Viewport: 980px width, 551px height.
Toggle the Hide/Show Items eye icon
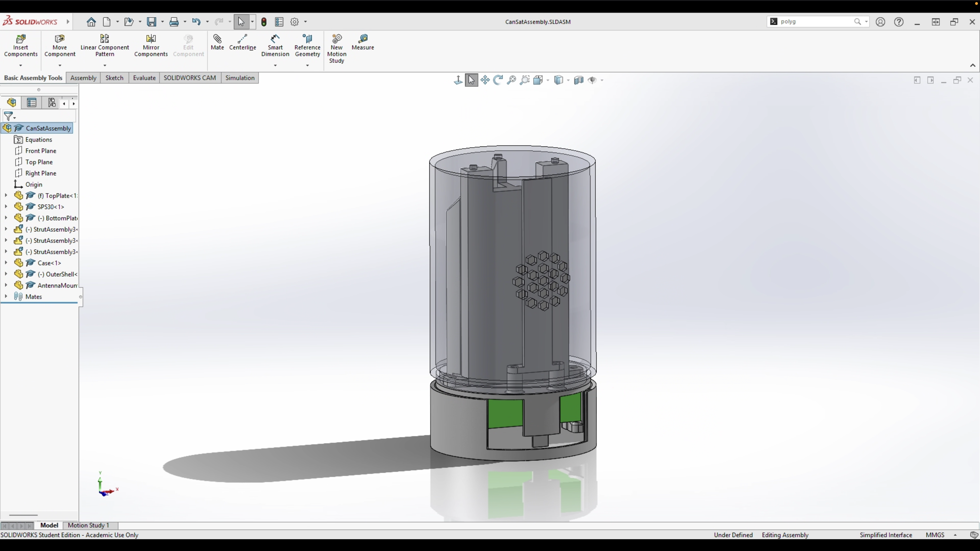coord(592,80)
